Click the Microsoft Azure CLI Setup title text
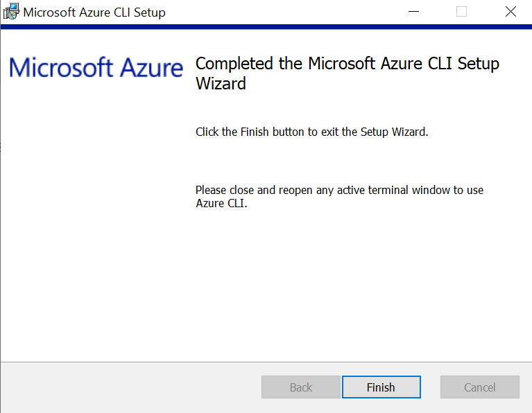 94,12
